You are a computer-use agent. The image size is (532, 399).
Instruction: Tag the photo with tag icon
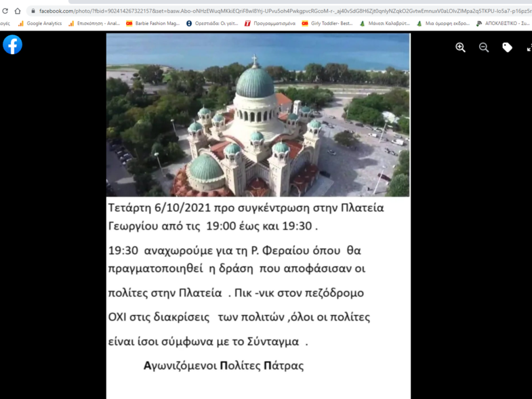(x=507, y=47)
